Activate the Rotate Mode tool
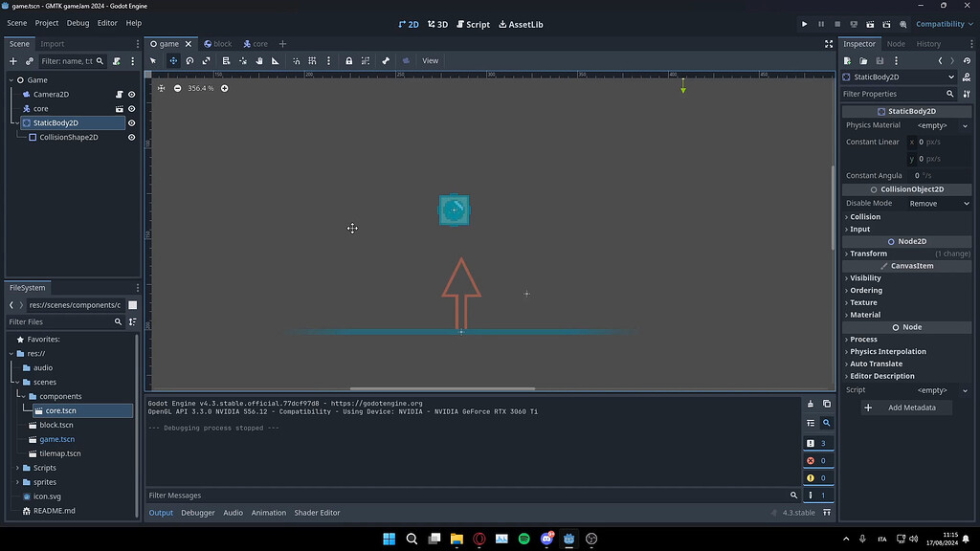Viewport: 980px width, 551px height. [190, 60]
